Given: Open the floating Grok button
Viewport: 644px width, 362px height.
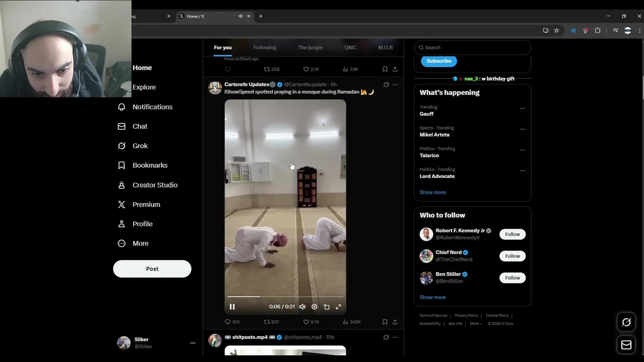Looking at the screenshot, I should 626,322.
